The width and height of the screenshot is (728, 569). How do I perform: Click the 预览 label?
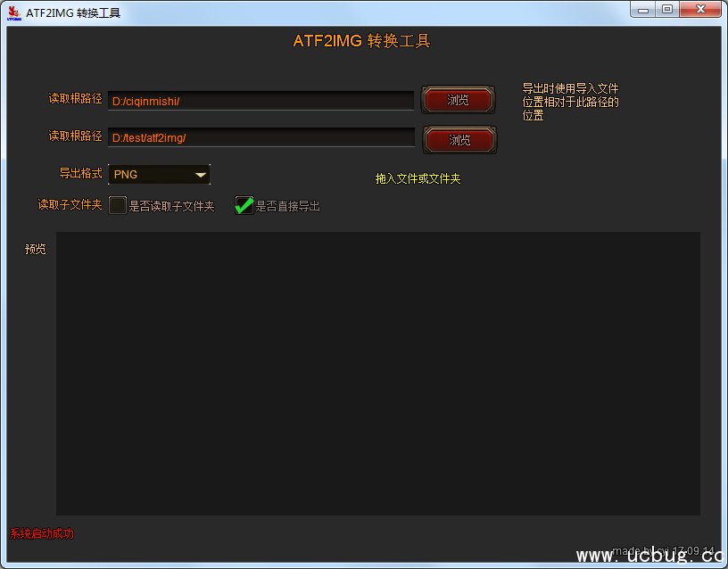[36, 249]
